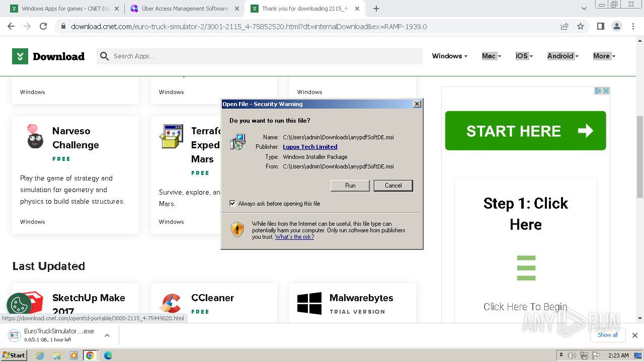Open the Narveso Challenge app card title
Image resolution: width=644 pixels, height=362 pixels.
click(x=75, y=138)
